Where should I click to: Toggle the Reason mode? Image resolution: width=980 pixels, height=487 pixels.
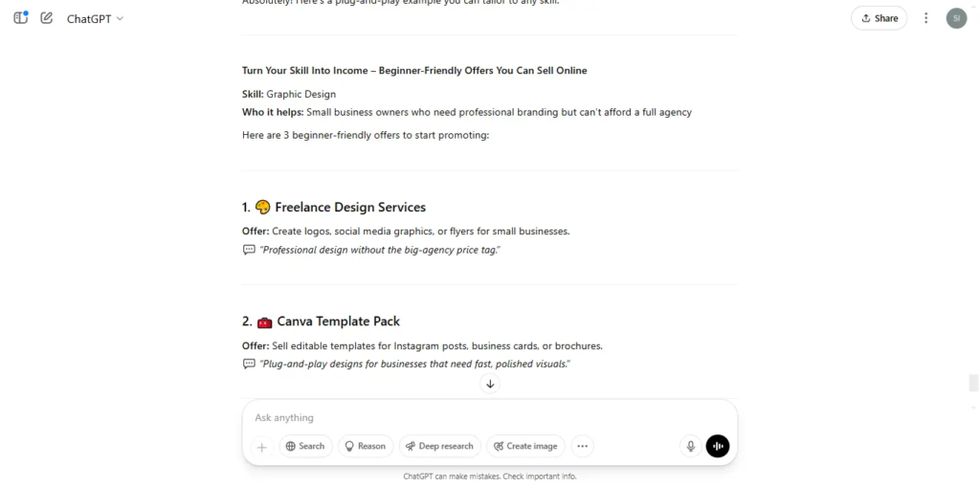pos(366,447)
